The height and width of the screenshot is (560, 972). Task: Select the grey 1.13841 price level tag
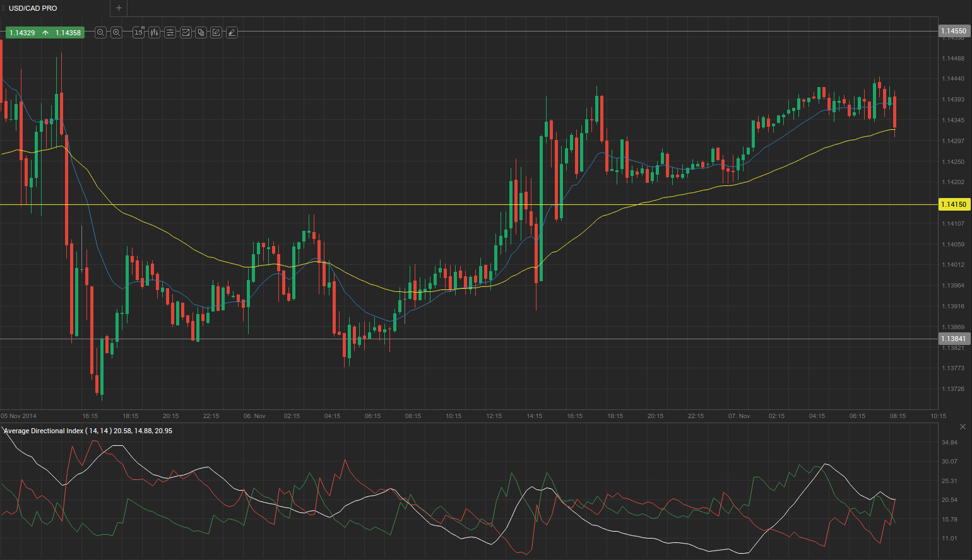[x=953, y=339]
